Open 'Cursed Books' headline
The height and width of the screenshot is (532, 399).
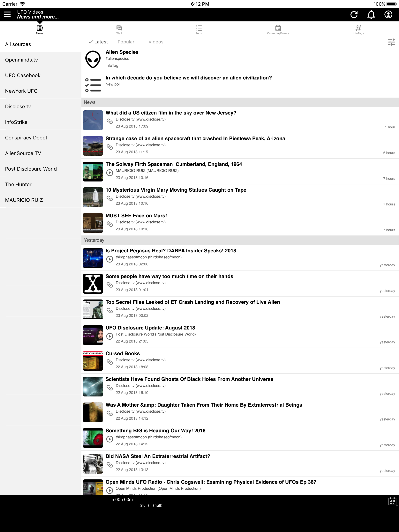tap(123, 354)
